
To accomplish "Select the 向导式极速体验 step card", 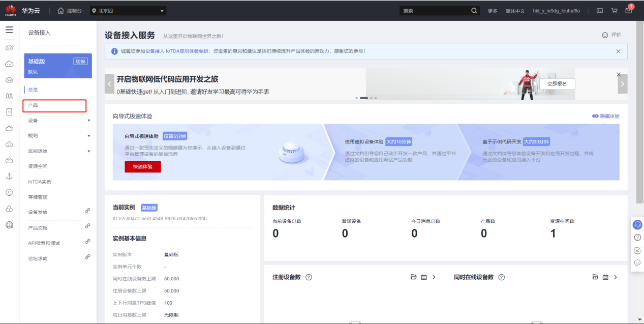I will (219, 152).
